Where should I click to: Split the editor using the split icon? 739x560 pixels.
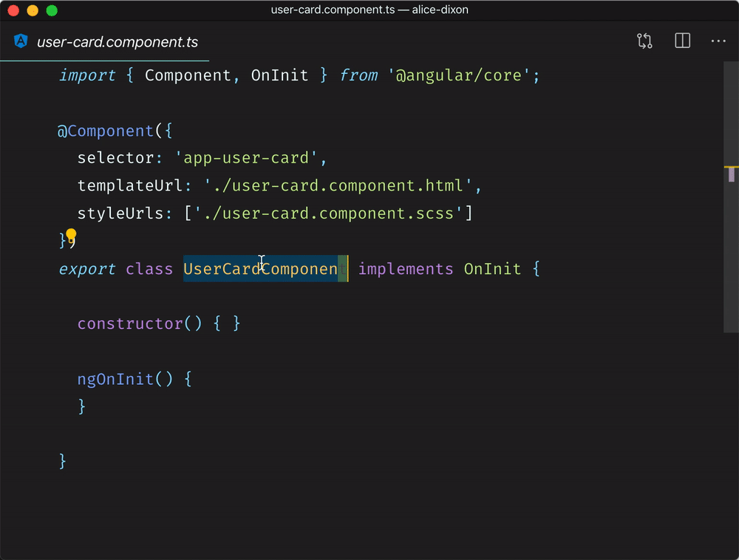coord(681,41)
